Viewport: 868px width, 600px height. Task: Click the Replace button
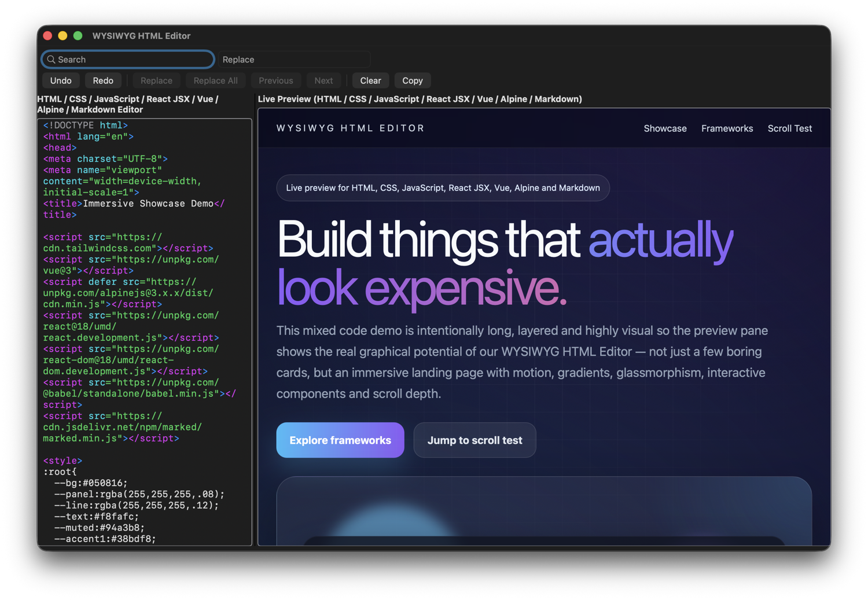156,80
